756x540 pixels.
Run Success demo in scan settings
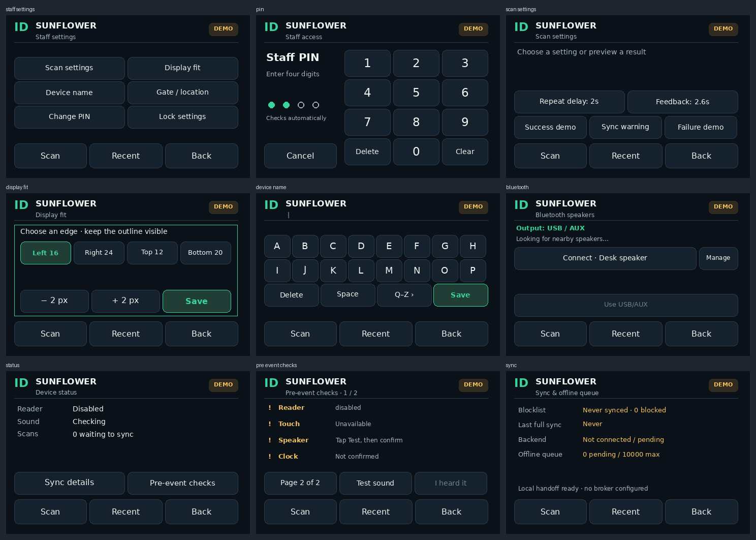tap(550, 127)
